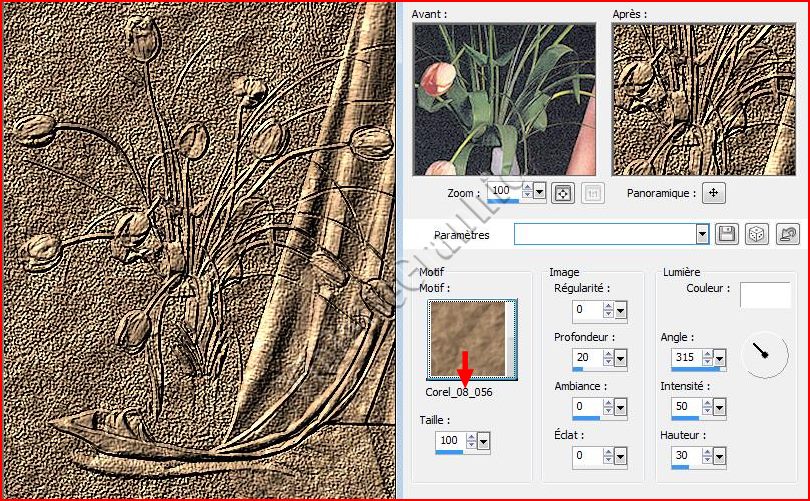Screen dimensions: 810x501
Task: Click the Avant preview image
Action: point(504,99)
